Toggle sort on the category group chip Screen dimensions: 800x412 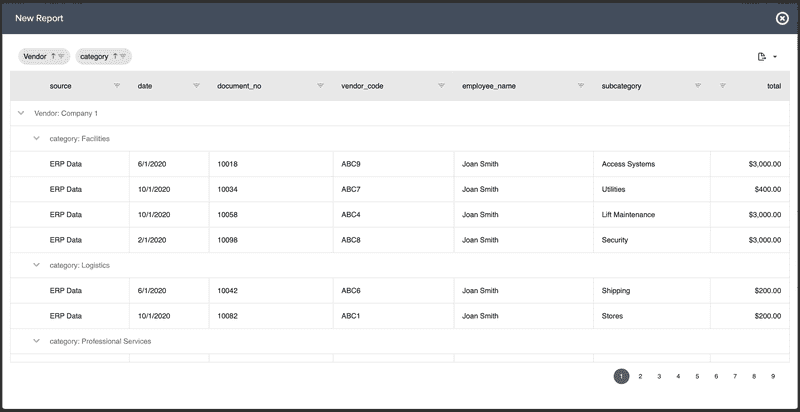115,57
